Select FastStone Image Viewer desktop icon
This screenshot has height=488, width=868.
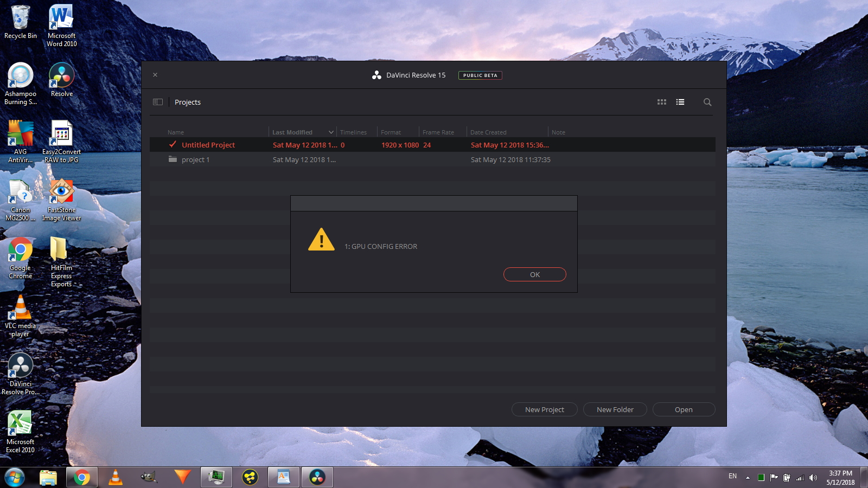pyautogui.click(x=61, y=200)
